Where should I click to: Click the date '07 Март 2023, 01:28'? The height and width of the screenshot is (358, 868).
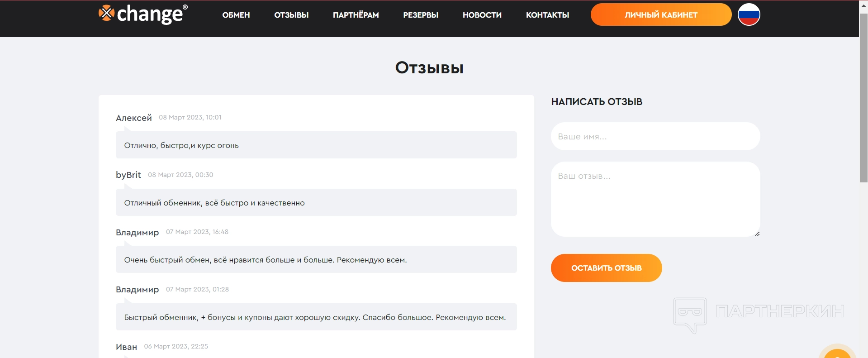click(197, 289)
